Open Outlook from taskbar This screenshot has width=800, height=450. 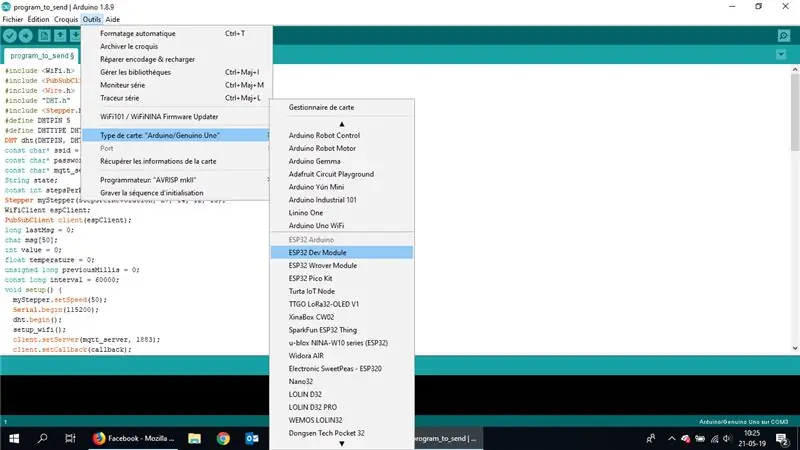tap(252, 438)
